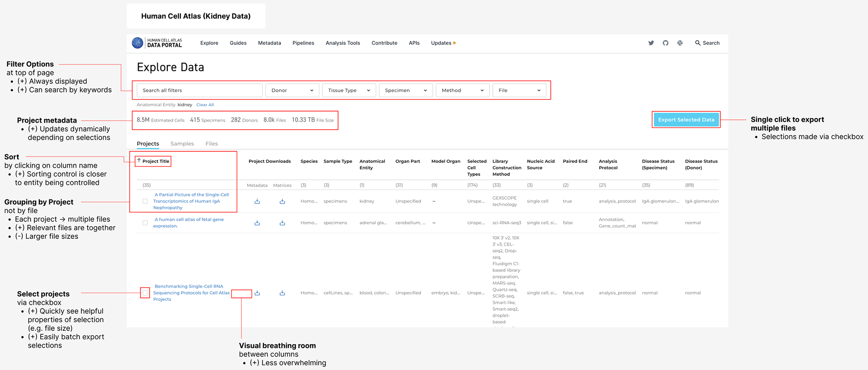Click the Organ Part column header
This screenshot has width=868, height=370.
coord(408,161)
